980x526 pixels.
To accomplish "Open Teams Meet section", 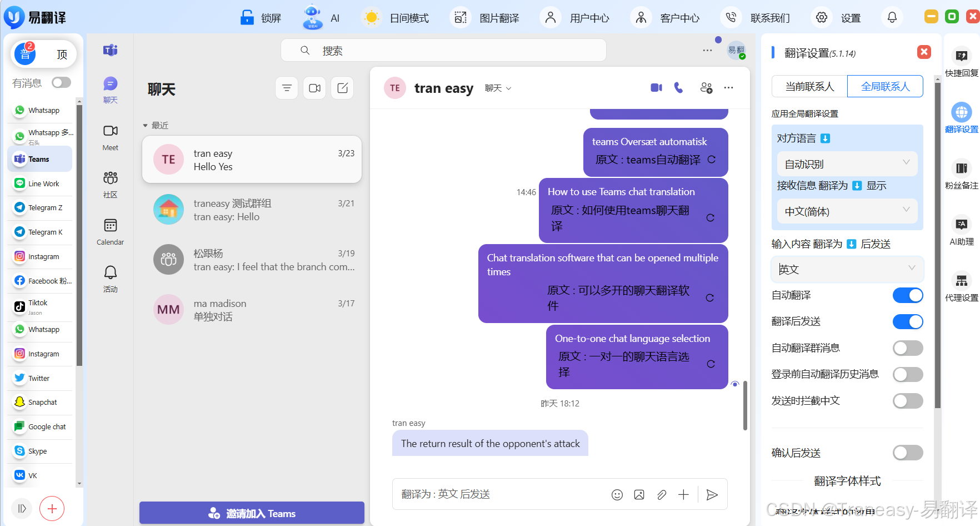I will click(x=110, y=137).
